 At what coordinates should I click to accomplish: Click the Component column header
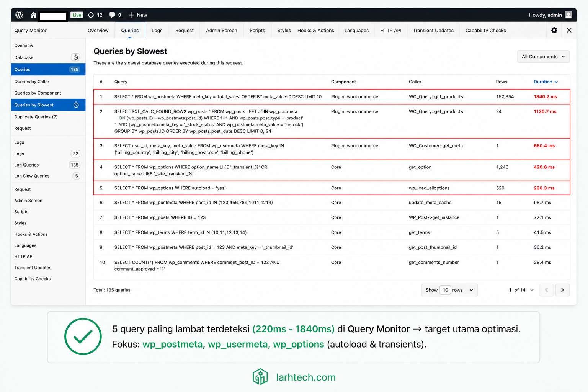pos(343,82)
